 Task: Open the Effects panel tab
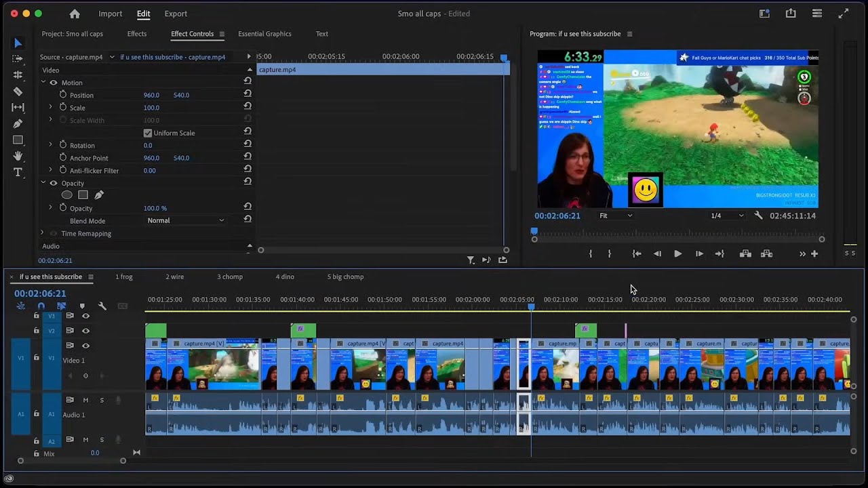(137, 34)
